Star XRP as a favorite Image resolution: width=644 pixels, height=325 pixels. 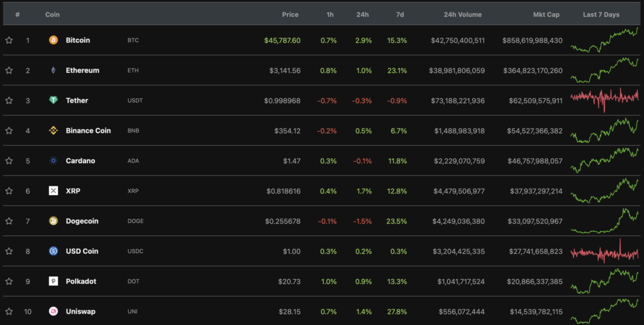(9, 191)
